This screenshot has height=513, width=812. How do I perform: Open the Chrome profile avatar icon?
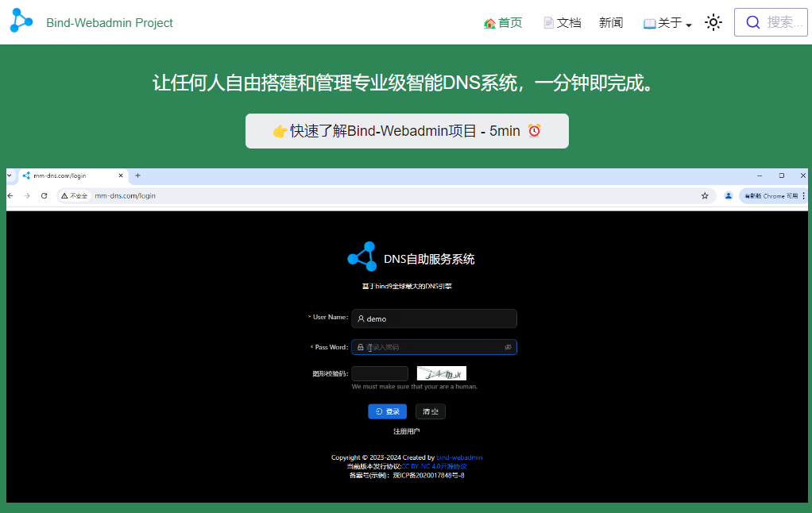(x=728, y=195)
